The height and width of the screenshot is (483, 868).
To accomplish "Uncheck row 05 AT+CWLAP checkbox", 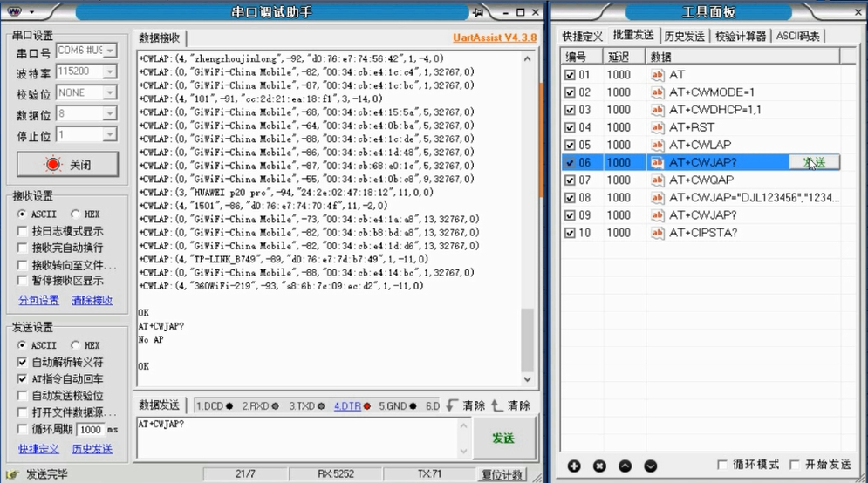I will coord(570,145).
